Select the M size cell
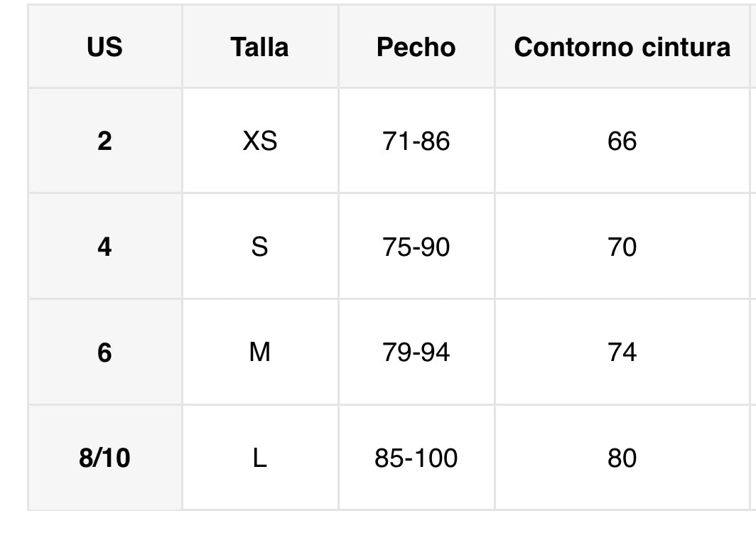756x538 pixels. [259, 352]
